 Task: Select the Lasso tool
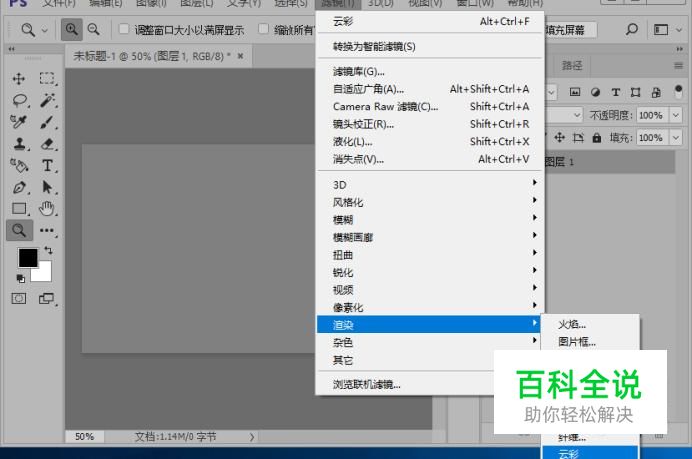coord(19,101)
